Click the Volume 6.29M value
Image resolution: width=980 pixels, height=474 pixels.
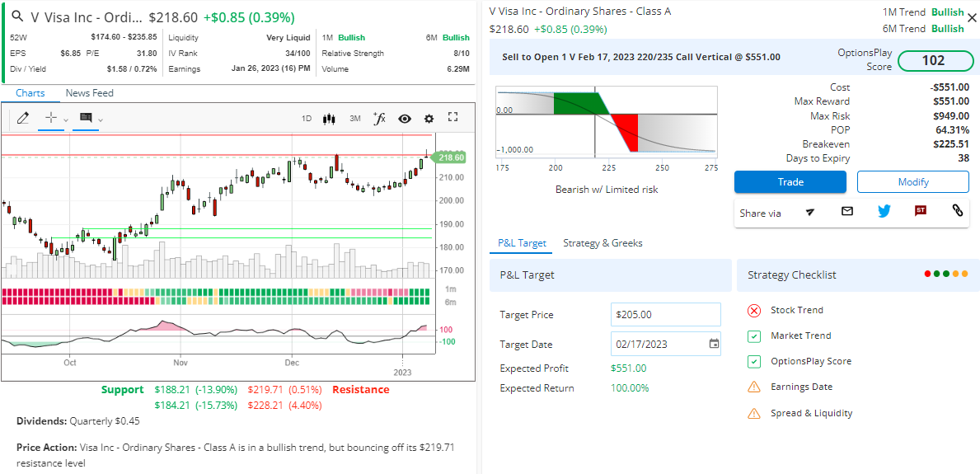(458, 68)
